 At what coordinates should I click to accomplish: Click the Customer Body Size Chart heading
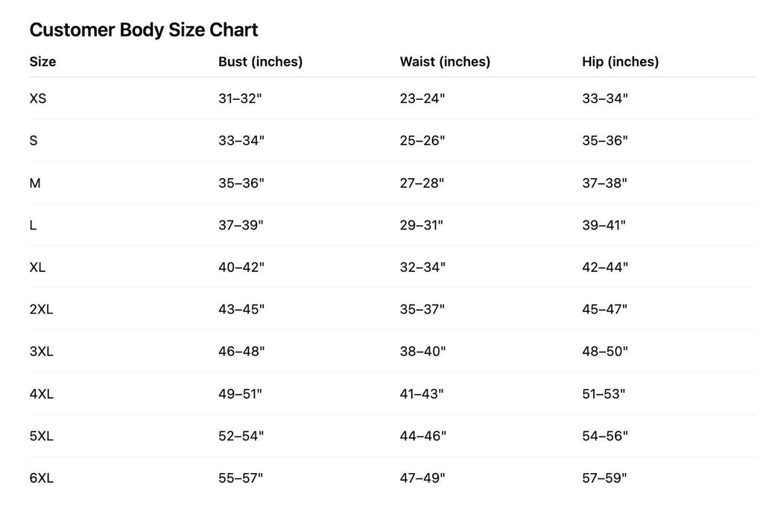click(144, 31)
